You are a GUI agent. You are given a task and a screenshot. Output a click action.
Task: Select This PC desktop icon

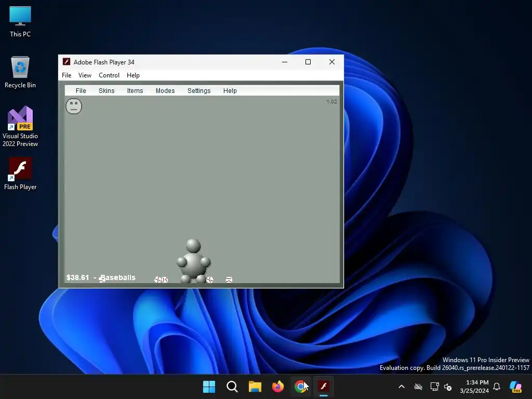pyautogui.click(x=20, y=21)
